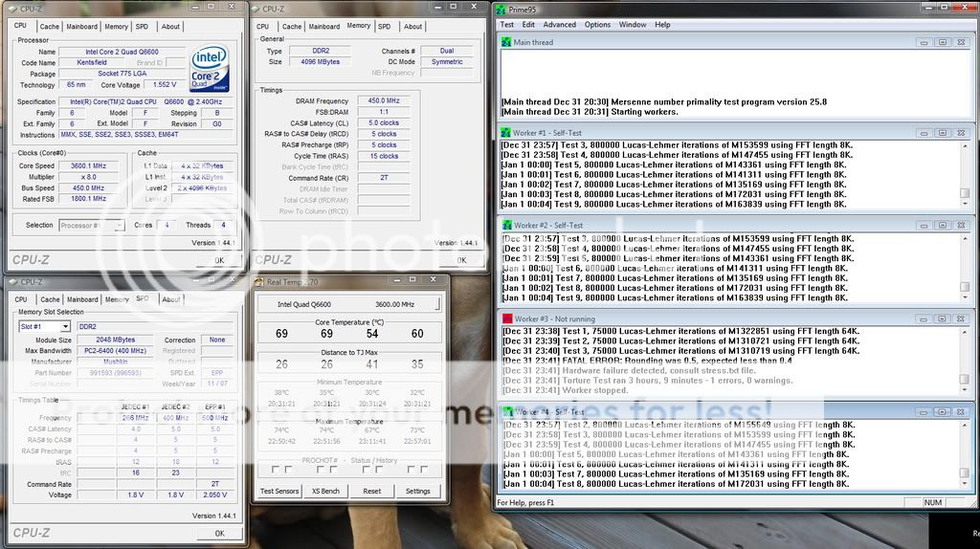Toggle second core's left PROCHOT checkbox in Real Temp
980x549 pixels.
(x=321, y=469)
